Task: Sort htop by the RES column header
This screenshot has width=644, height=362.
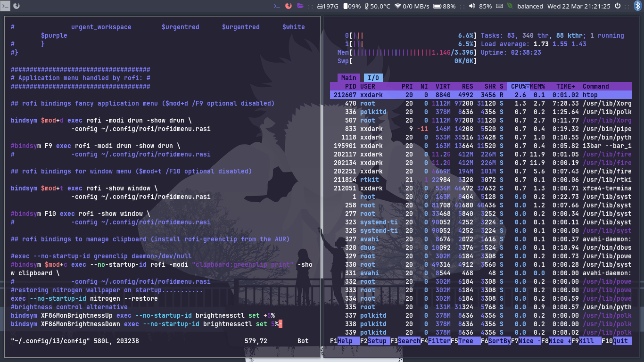Action: pos(467,86)
